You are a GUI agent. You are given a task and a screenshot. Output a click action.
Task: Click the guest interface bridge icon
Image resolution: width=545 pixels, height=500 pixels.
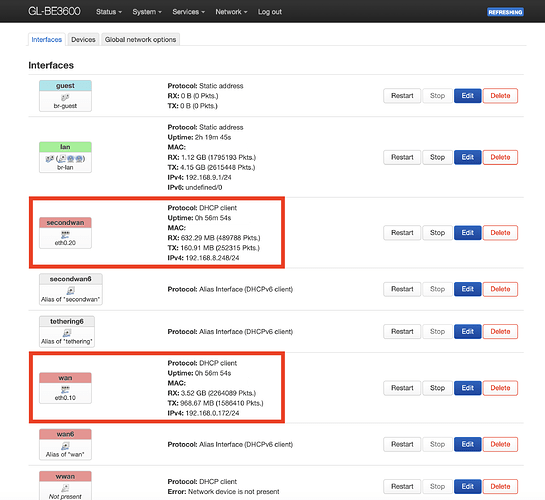tap(65, 98)
